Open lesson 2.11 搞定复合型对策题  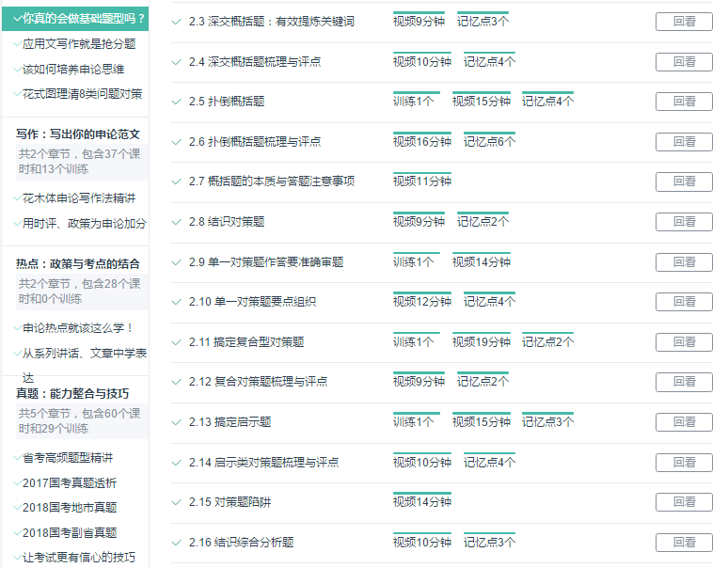(x=246, y=342)
